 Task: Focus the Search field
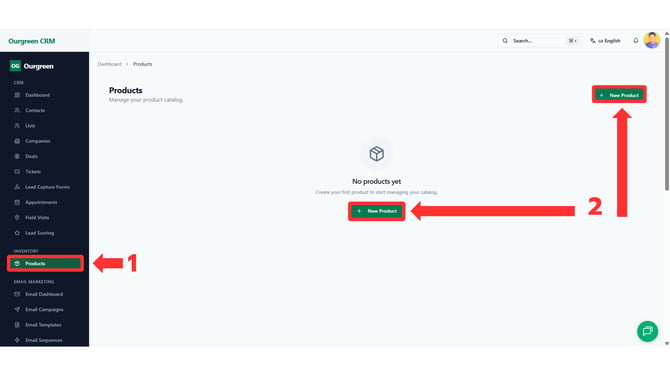click(x=540, y=41)
